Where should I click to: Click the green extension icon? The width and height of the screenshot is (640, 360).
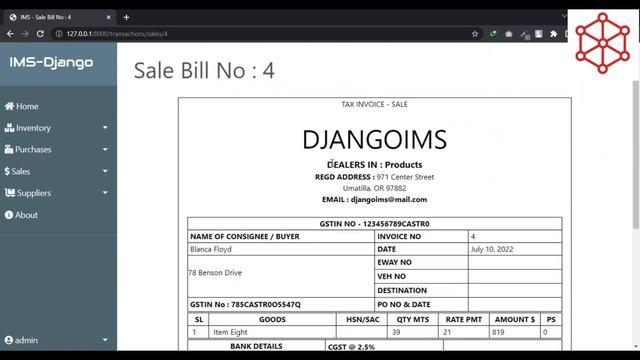[x=493, y=34]
